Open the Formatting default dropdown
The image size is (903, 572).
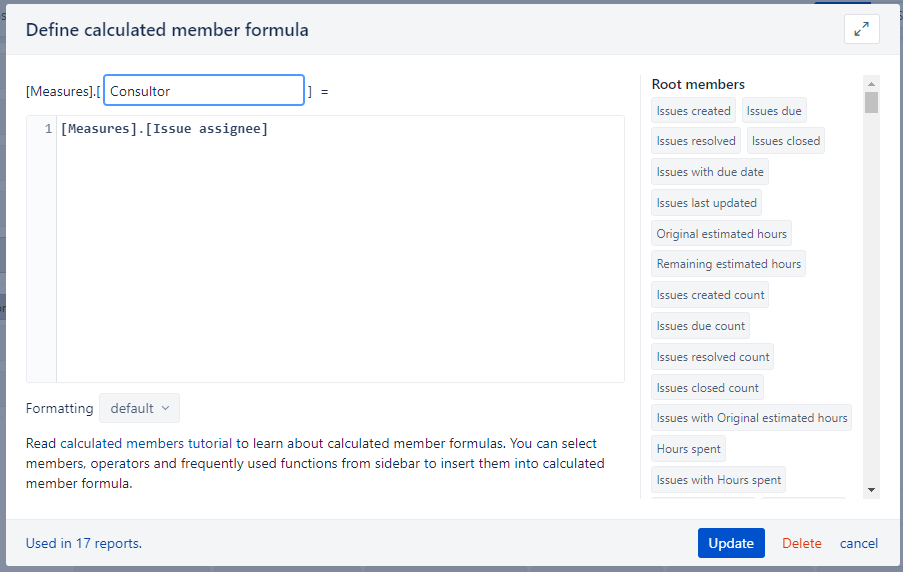coord(139,408)
